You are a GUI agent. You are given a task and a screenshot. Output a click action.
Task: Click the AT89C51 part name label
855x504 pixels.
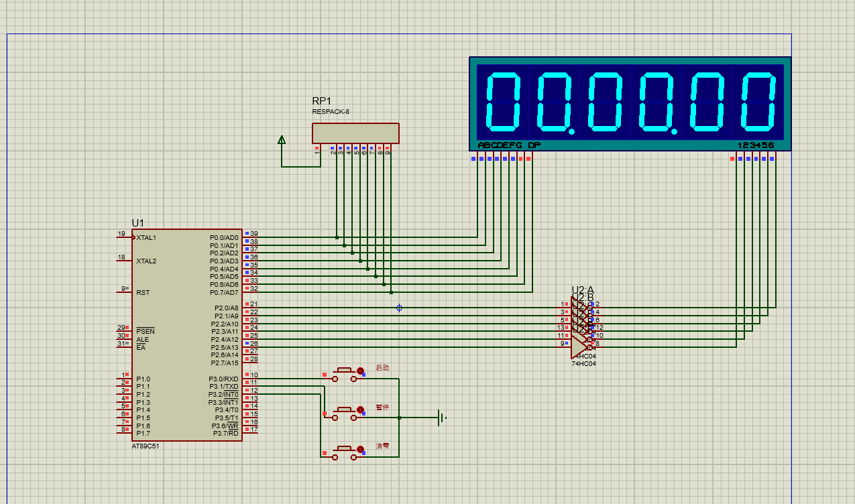click(x=146, y=446)
